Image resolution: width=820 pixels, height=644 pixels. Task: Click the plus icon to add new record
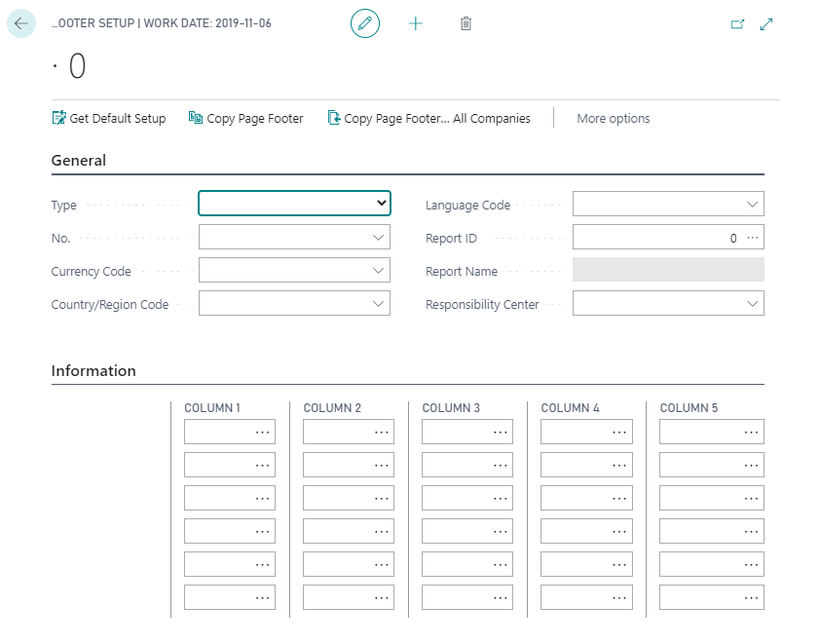coord(415,23)
